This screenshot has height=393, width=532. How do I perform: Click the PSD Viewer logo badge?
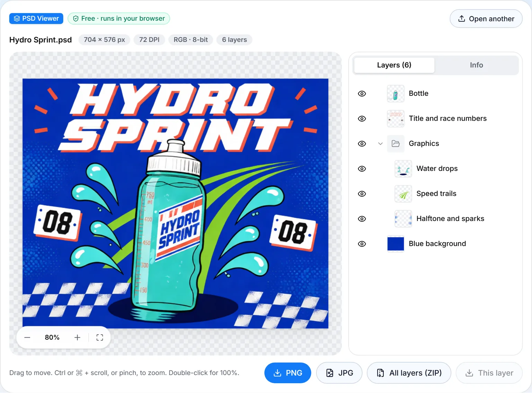(36, 18)
